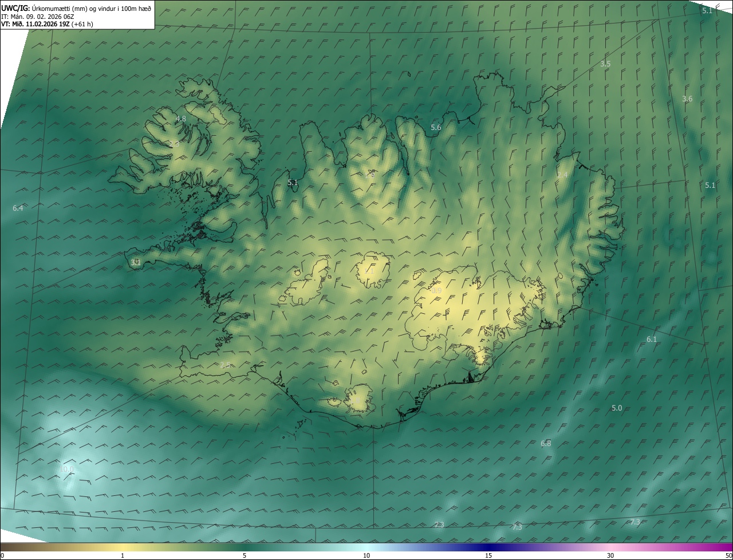Select the initial time line "IT: Mán. 09. 02. 2026 06Z"
This screenshot has width=733, height=560.
click(39, 16)
